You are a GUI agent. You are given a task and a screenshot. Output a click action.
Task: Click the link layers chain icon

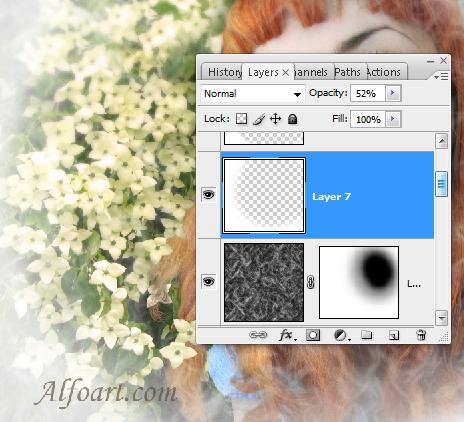point(258,335)
